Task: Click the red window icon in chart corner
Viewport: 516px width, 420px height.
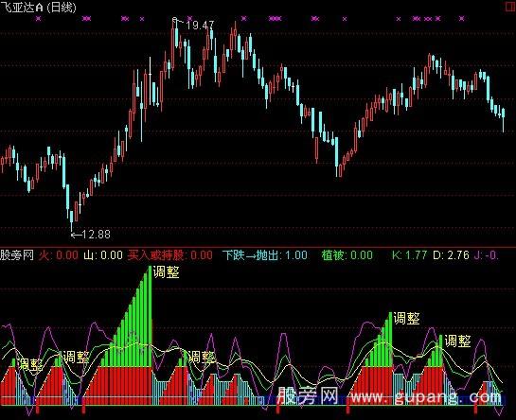Action: (509, 8)
